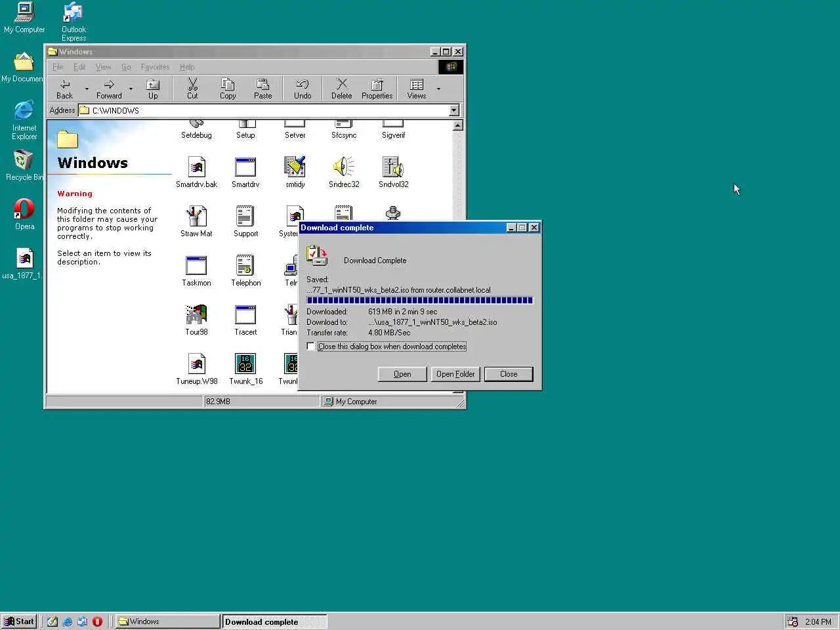Select the Smartdrv program icon
840x630 pixels.
(x=245, y=173)
